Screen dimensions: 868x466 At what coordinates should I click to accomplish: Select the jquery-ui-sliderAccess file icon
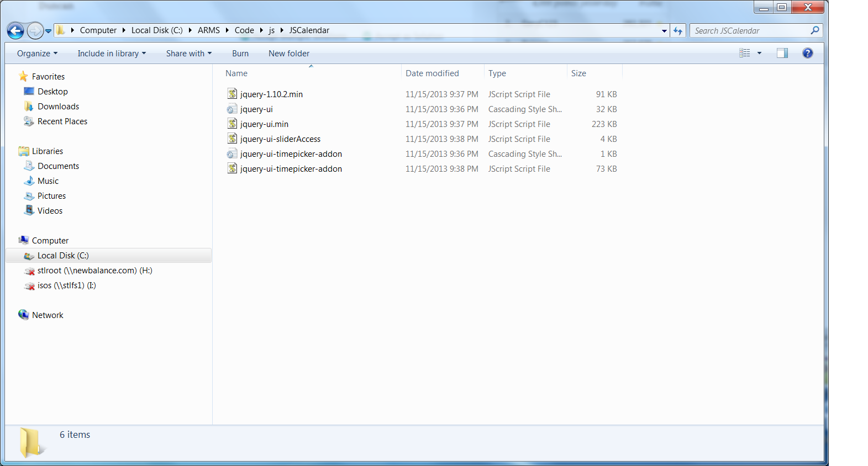[x=232, y=139]
